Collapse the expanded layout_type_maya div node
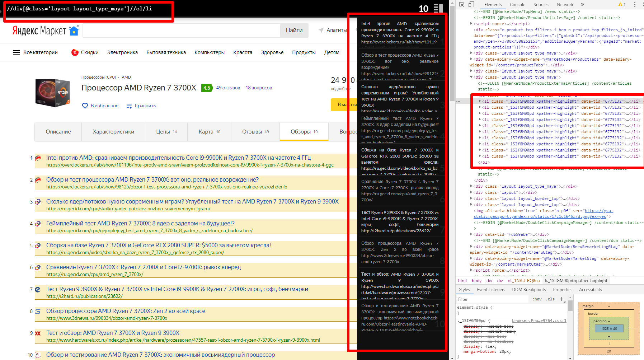Screen dimensions: 644x360 coord(471,77)
